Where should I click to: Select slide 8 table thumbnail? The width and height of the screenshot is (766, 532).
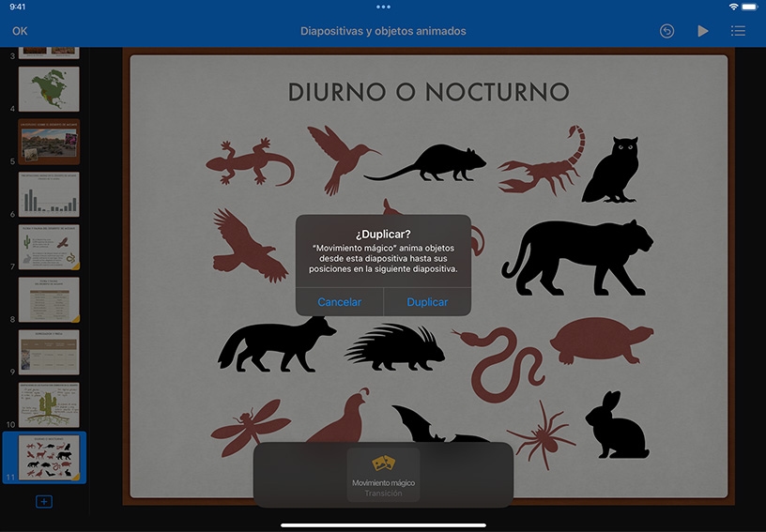[x=49, y=299]
